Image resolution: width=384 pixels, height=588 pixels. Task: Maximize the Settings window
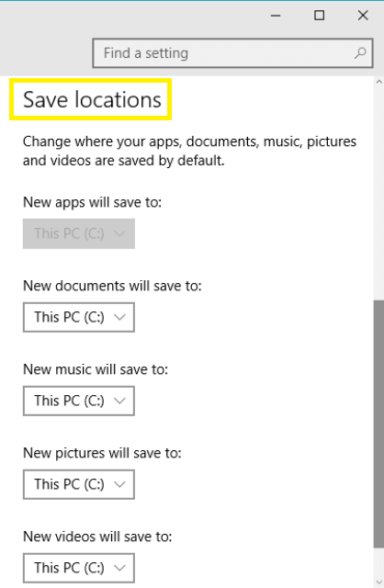pyautogui.click(x=319, y=16)
